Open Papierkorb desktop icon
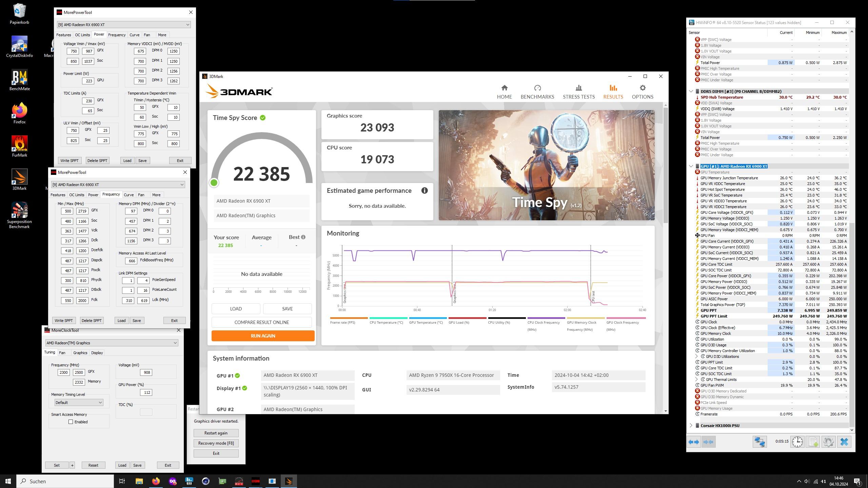Screen dimensions: 868x488 (19, 14)
